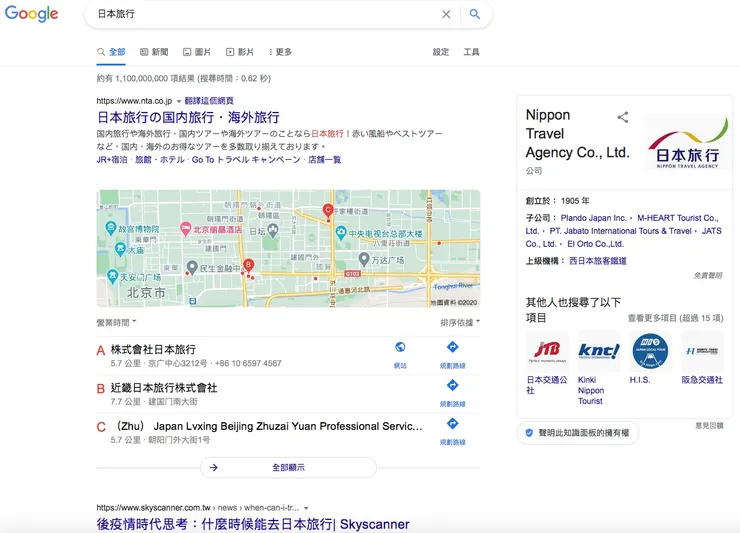Click the 店舗一覧 sitelink
This screenshot has width=740, height=533.
click(x=325, y=160)
